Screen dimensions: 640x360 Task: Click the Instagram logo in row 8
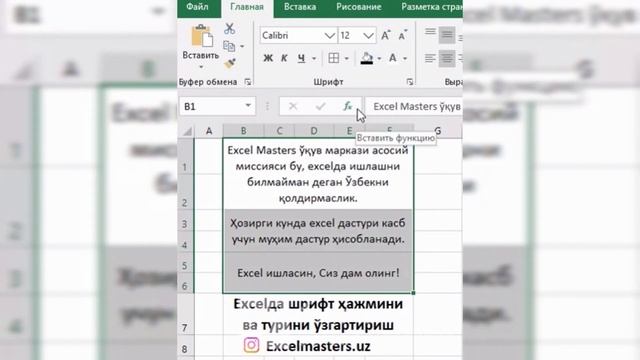tap(251, 345)
